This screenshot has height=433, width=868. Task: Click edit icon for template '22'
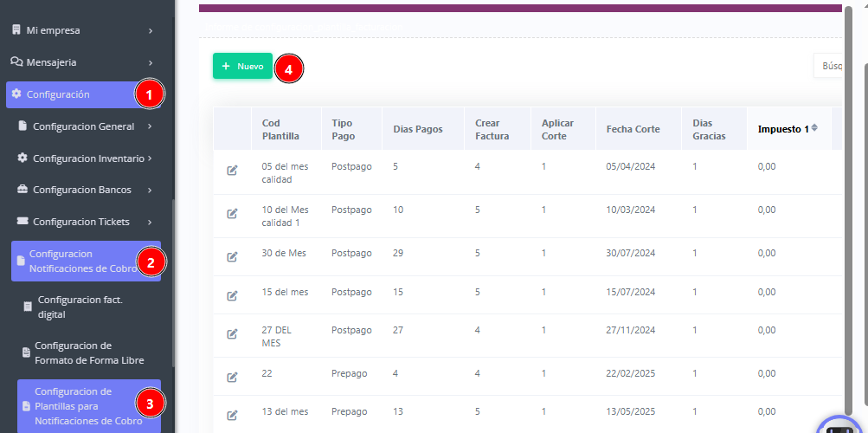(232, 378)
